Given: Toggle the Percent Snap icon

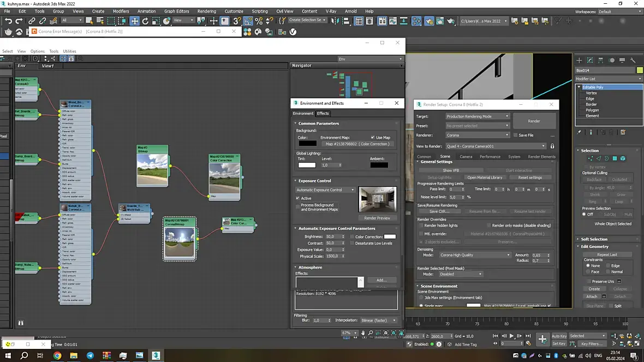Looking at the screenshot, I should pos(259,21).
